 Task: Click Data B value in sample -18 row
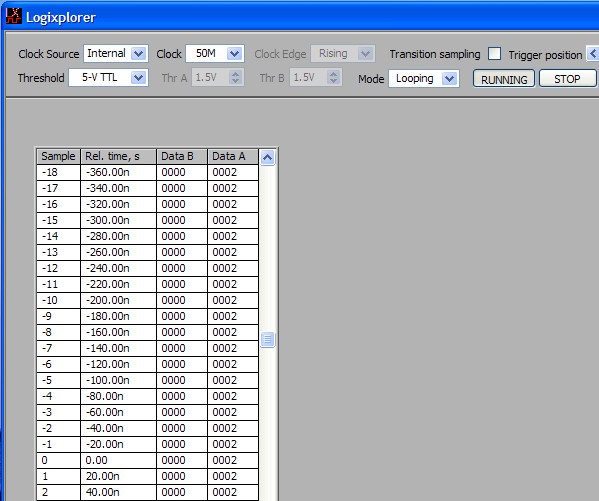point(182,172)
